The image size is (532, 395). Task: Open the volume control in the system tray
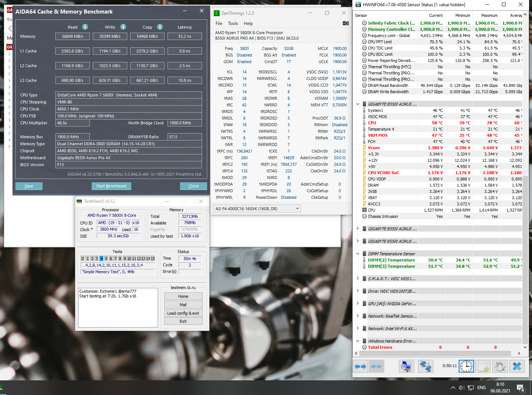click(462, 388)
